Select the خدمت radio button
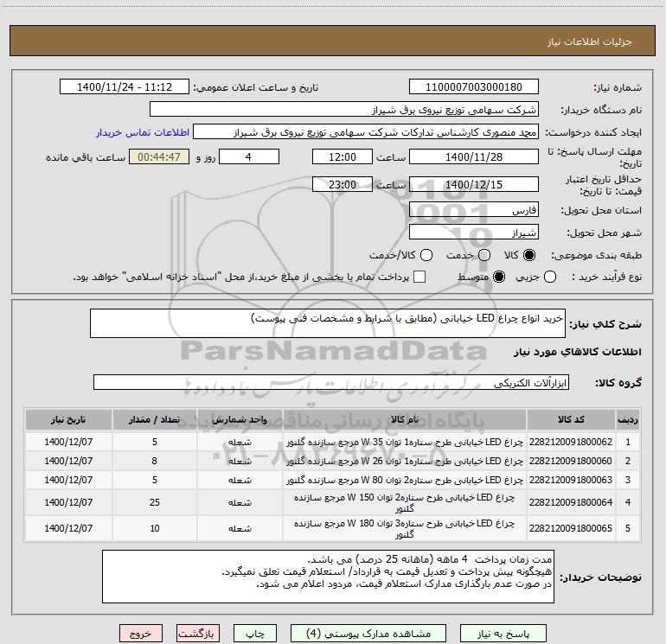The height and width of the screenshot is (644, 666). click(484, 255)
